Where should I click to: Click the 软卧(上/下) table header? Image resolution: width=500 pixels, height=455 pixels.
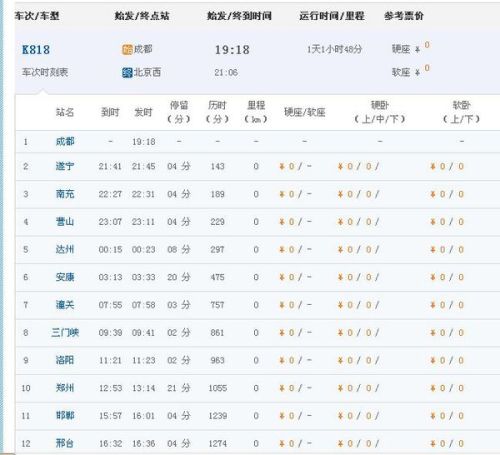[x=461, y=112]
